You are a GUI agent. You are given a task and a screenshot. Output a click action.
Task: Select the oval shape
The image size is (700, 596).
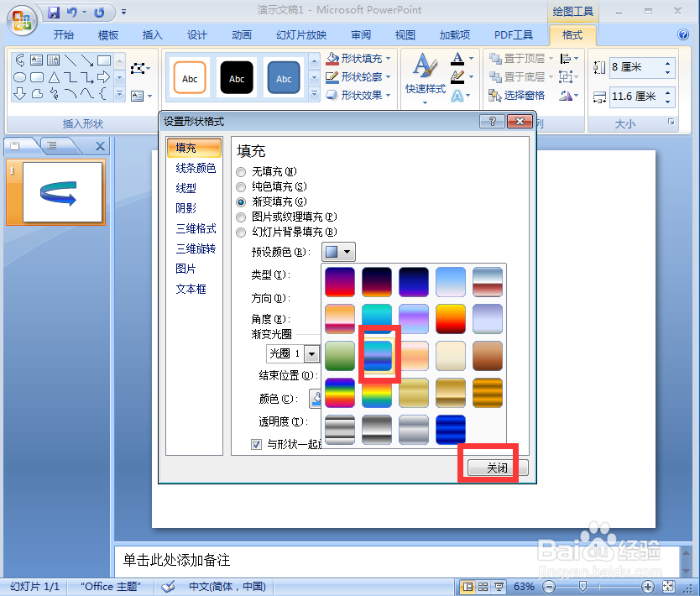click(19, 77)
